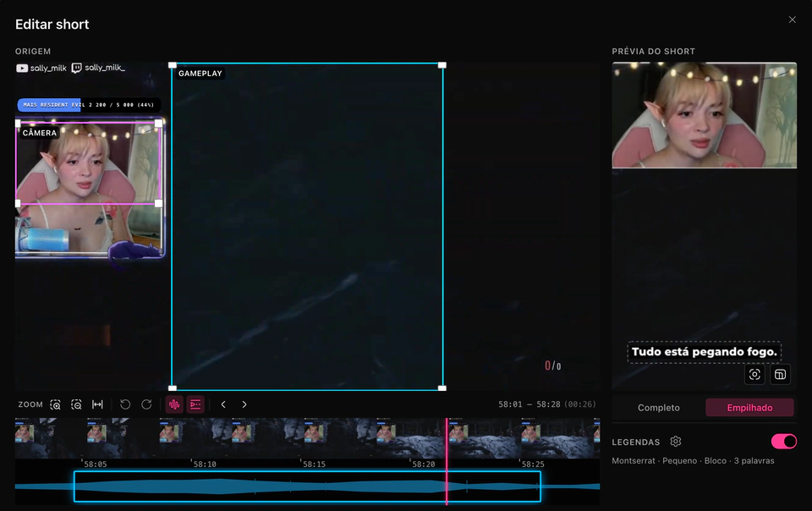Redo the last edit

click(146, 404)
